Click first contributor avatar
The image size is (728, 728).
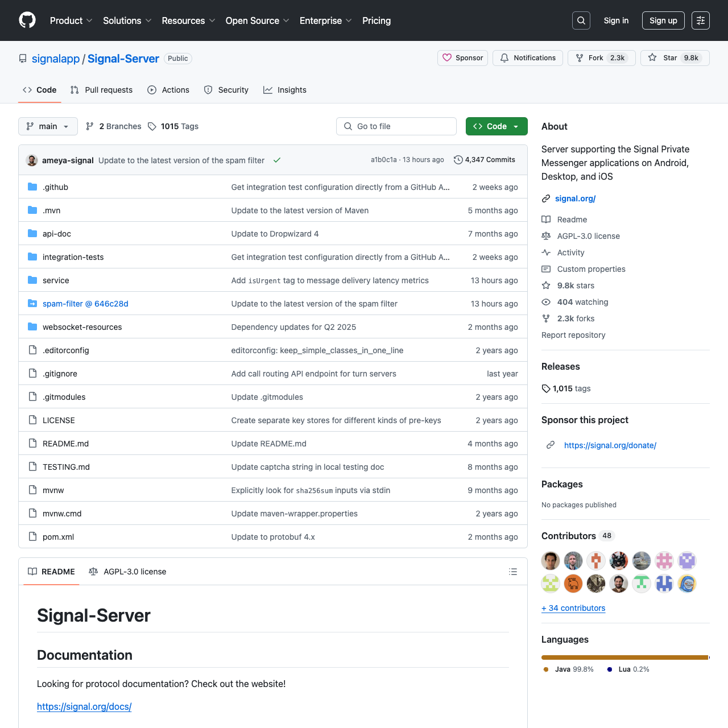pyautogui.click(x=551, y=561)
